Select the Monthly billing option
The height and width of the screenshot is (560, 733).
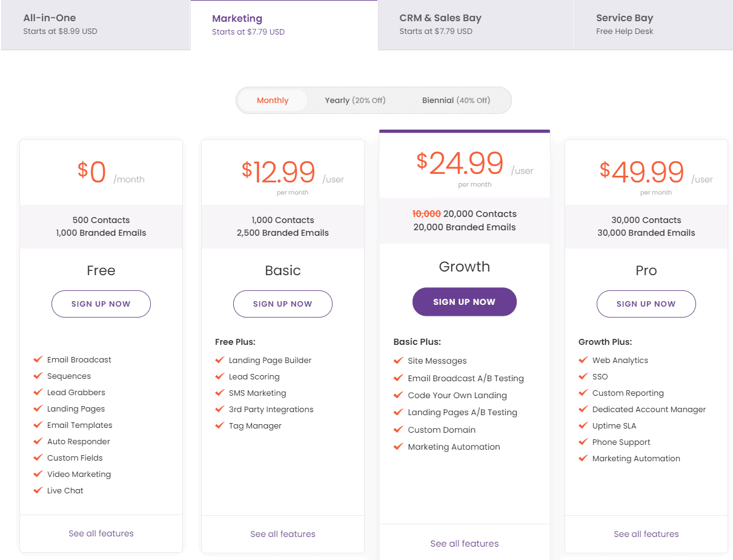click(x=272, y=100)
